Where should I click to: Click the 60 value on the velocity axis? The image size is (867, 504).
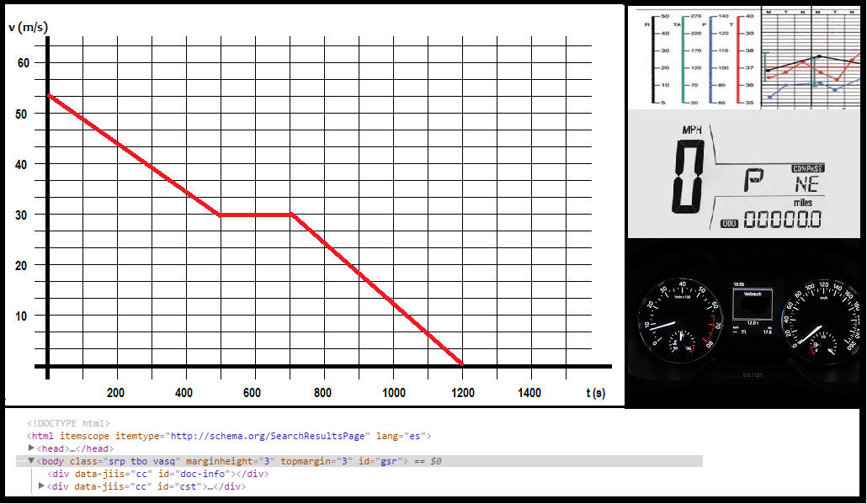tap(24, 63)
